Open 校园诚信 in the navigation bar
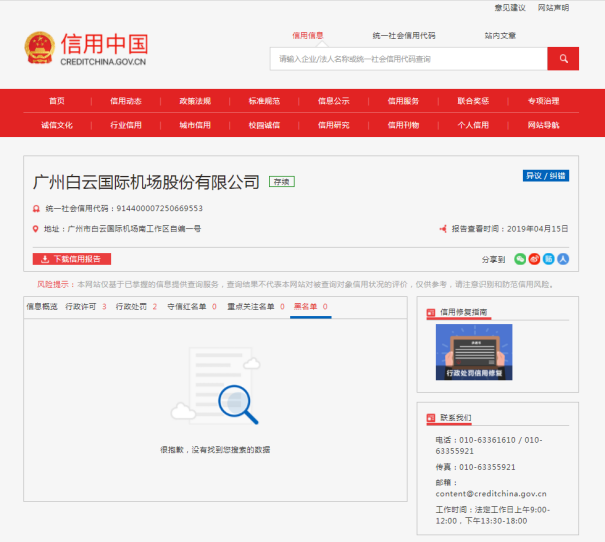Screen dimensions: 605x542 click(x=264, y=125)
